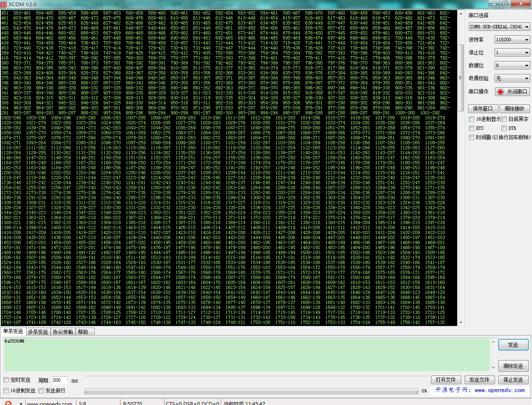The width and height of the screenshot is (532, 405).
Task: Enable the 定时发送 timed send checkbox
Action: pos(6,380)
